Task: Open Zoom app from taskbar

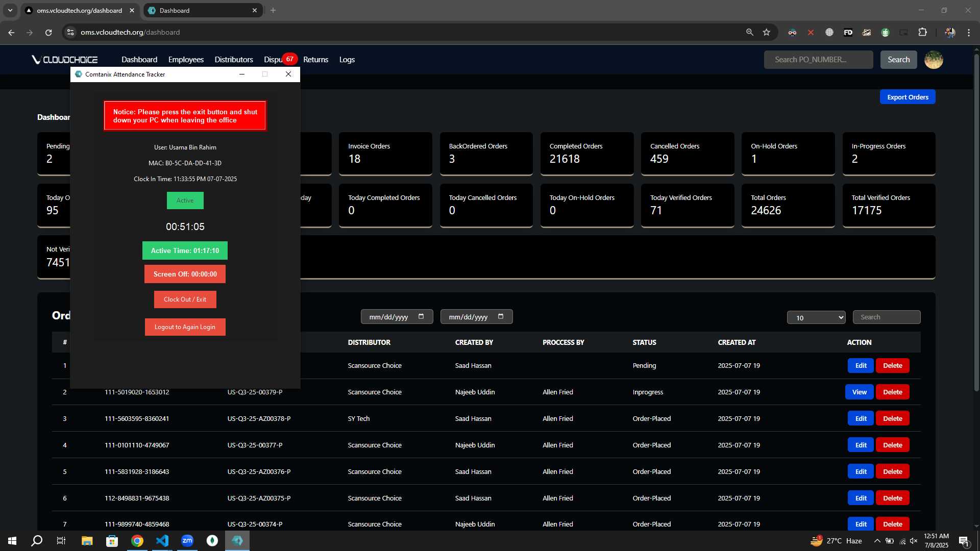Action: (187, 541)
